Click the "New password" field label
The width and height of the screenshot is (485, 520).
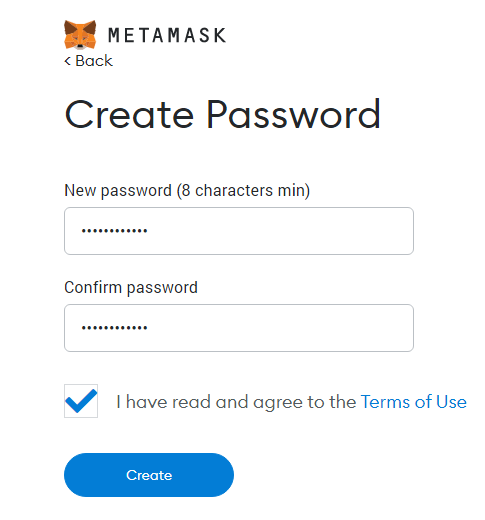point(118,191)
